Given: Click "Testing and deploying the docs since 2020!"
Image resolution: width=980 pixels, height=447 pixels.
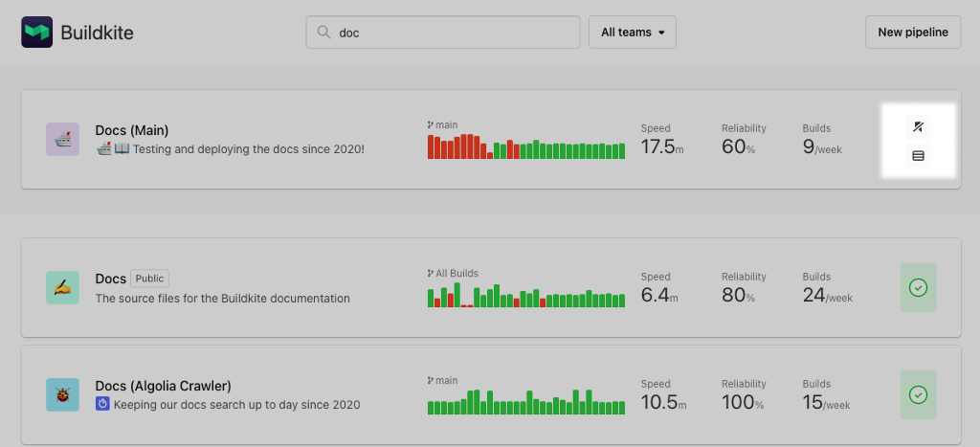Looking at the screenshot, I should [x=249, y=149].
